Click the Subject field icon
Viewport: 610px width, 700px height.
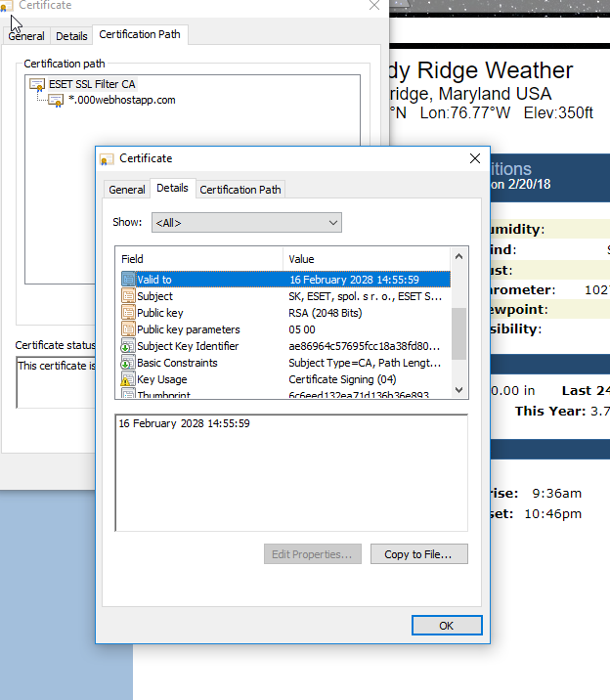[128, 296]
